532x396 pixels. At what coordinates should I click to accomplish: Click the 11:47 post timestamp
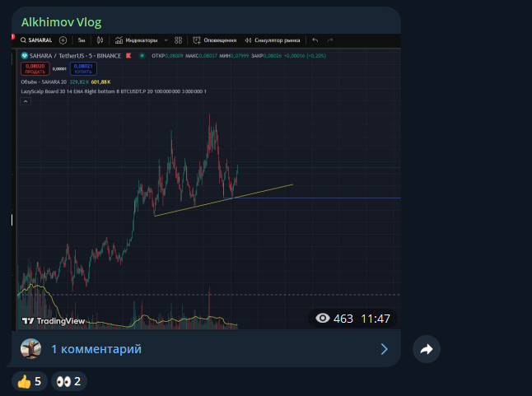(376, 319)
